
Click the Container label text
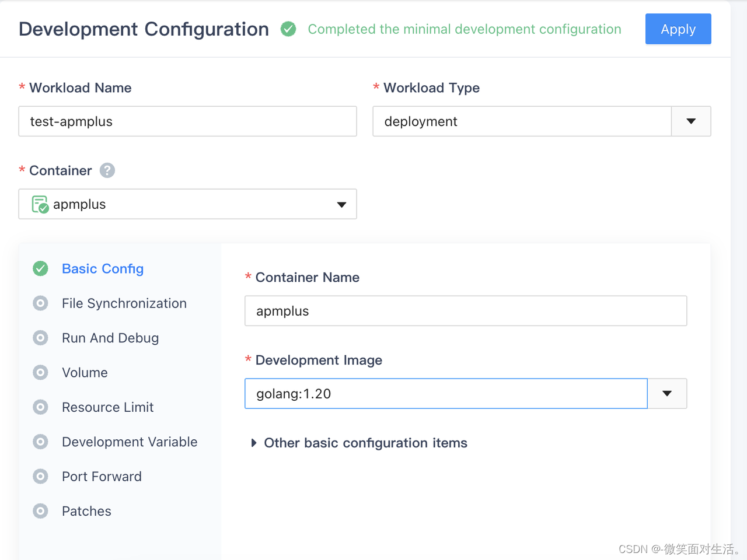[61, 170]
